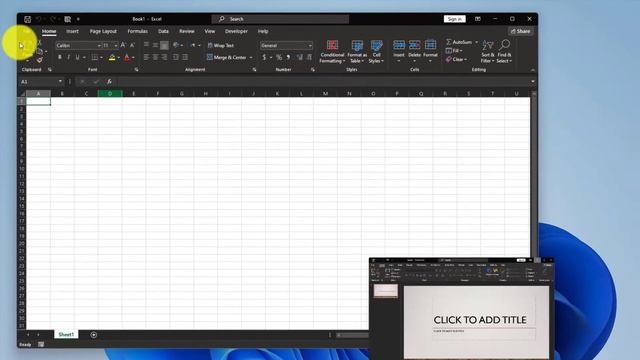This screenshot has width=640, height=360.
Task: Select the Sheet1 worksheet tab
Action: [66, 334]
